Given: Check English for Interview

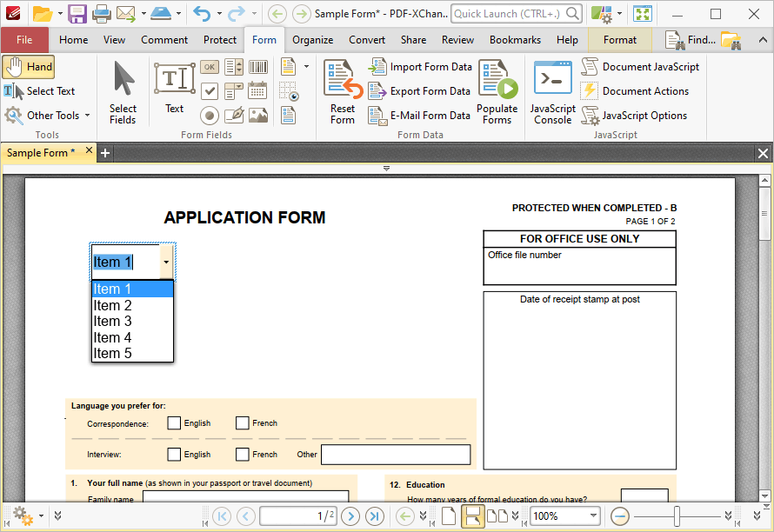Looking at the screenshot, I should 174,454.
